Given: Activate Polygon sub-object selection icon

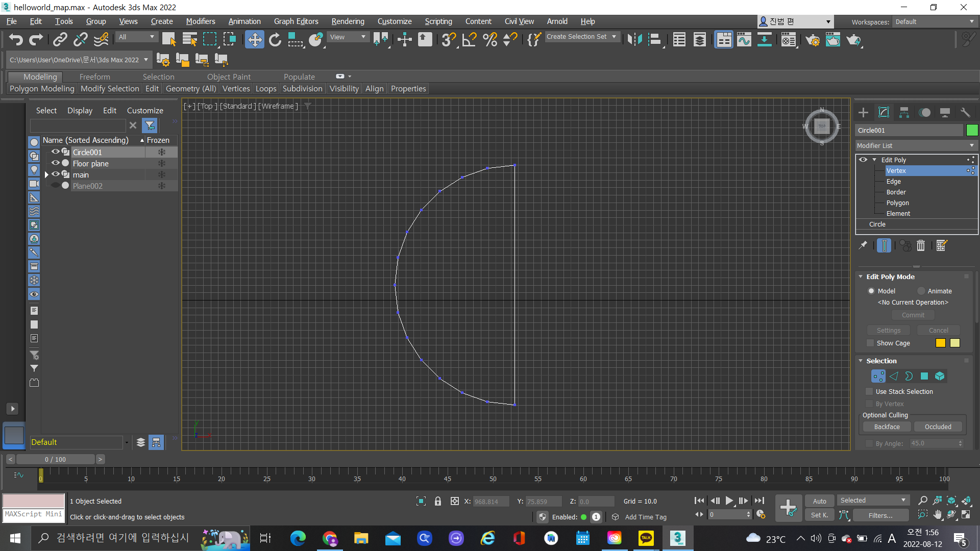Looking at the screenshot, I should tap(924, 376).
